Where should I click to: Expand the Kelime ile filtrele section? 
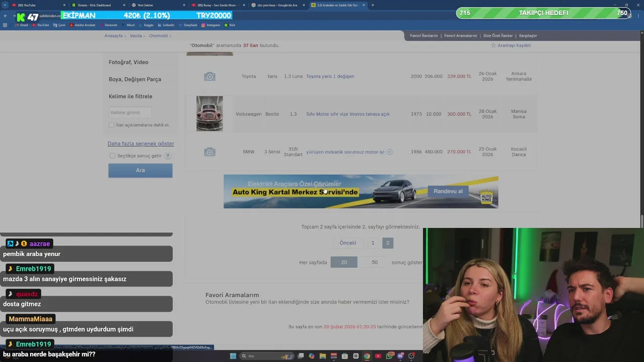pyautogui.click(x=130, y=97)
